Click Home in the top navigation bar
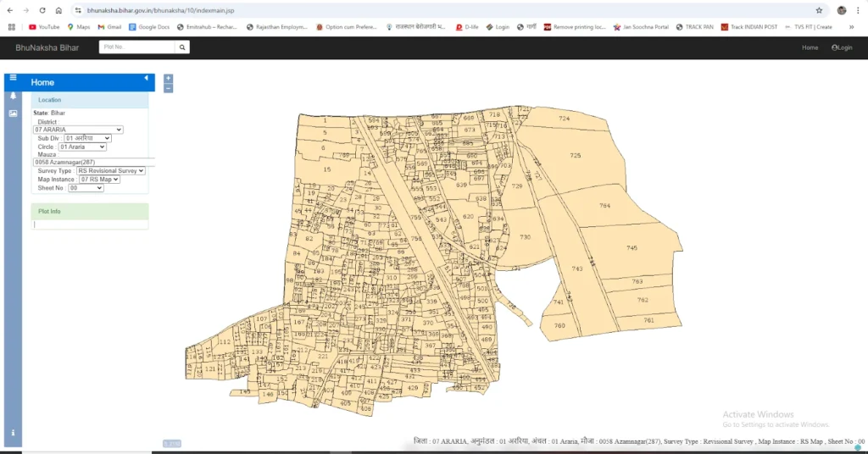 [810, 47]
